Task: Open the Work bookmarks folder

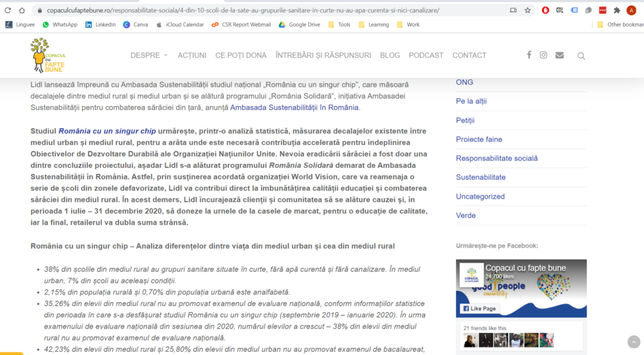Action: pyautogui.click(x=408, y=25)
